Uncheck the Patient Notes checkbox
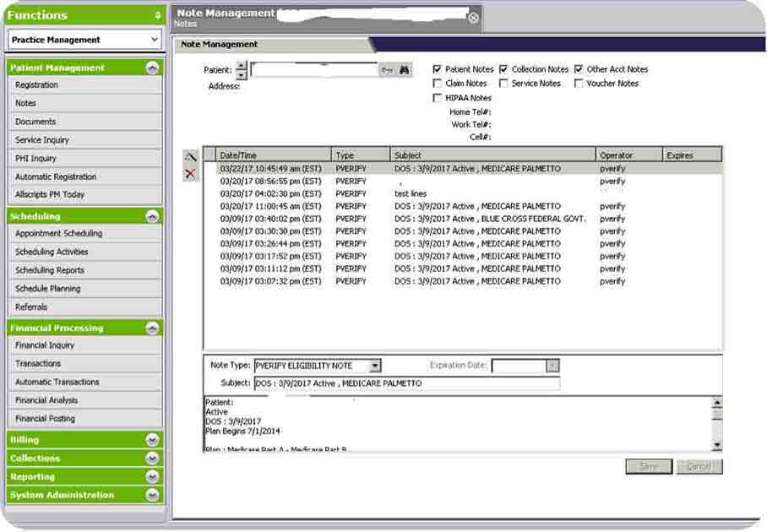The image size is (767, 532). (437, 68)
